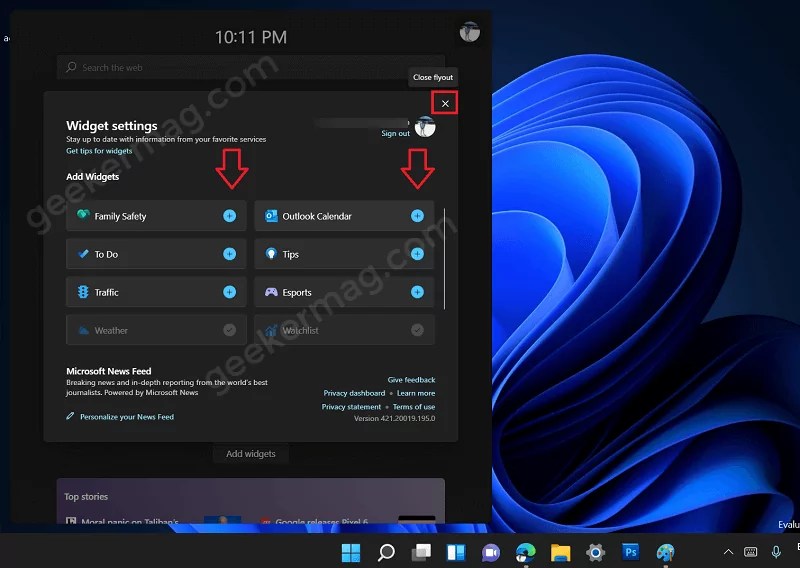Open Settings gear on taskbar
Viewport: 800px width, 568px height.
click(x=595, y=552)
